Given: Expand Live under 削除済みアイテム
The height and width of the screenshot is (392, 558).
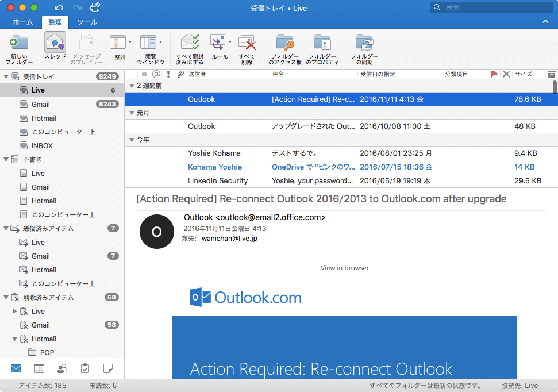Looking at the screenshot, I should point(14,311).
